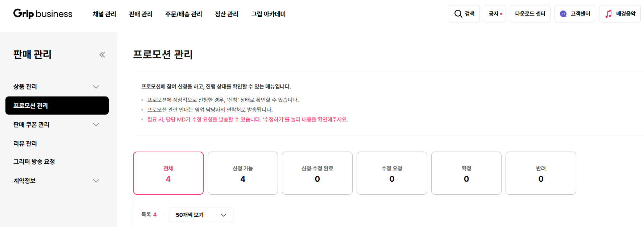This screenshot has height=227, width=644.
Task: Go to 리뷰 관리 in sidebar
Action: 25,144
